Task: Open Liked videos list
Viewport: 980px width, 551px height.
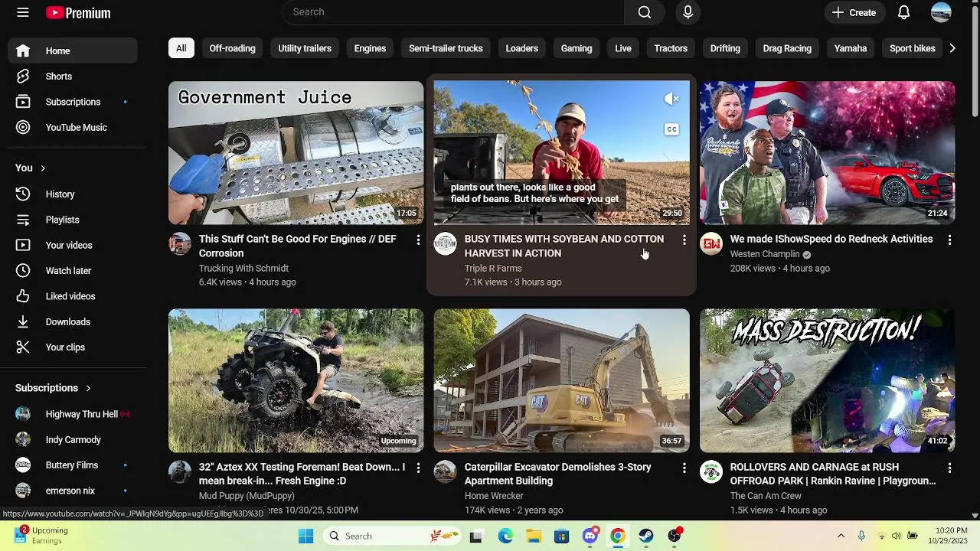Action: tap(73, 296)
